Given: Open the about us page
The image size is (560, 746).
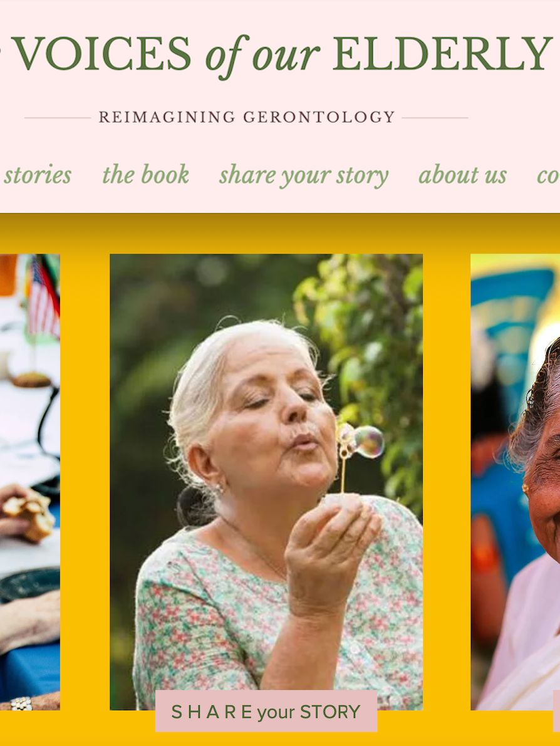Looking at the screenshot, I should [462, 175].
